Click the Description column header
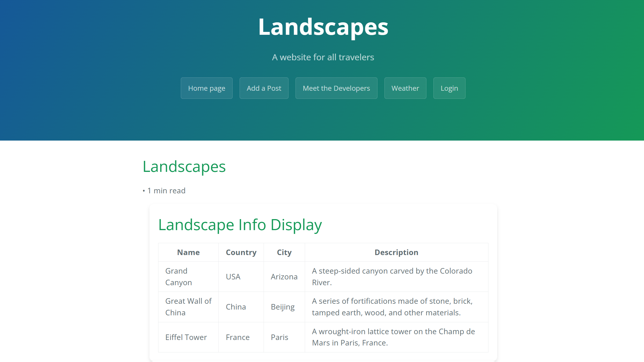Viewport: 644px width, 362px height. click(x=396, y=252)
